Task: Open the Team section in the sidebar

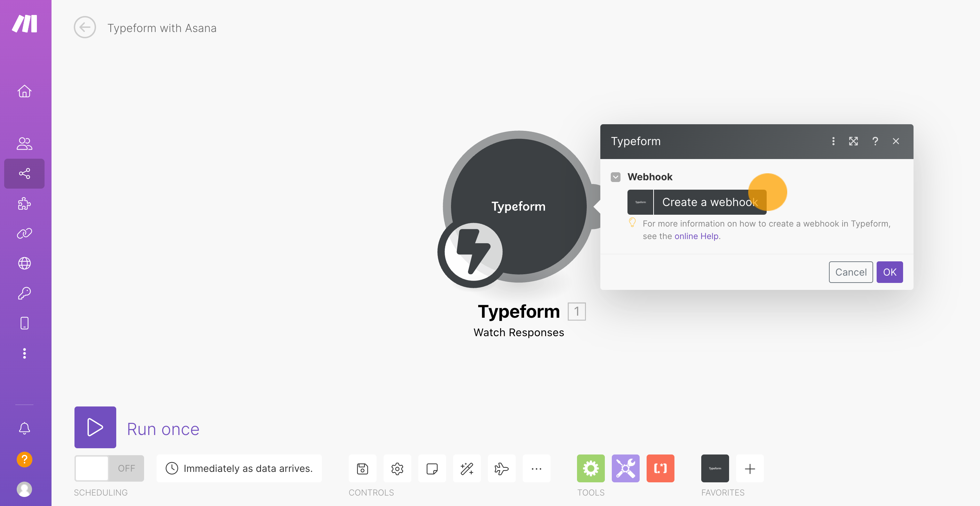Action: point(24,143)
